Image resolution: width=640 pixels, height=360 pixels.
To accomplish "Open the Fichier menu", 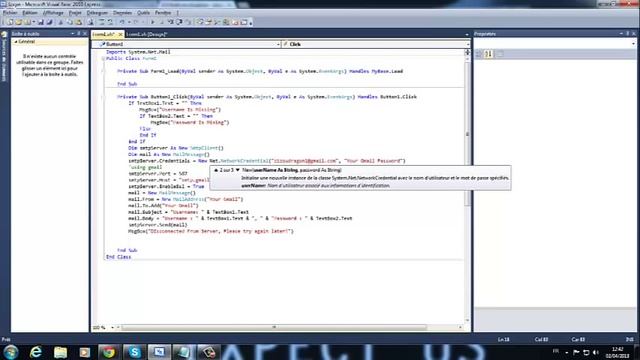I will pyautogui.click(x=10, y=13).
